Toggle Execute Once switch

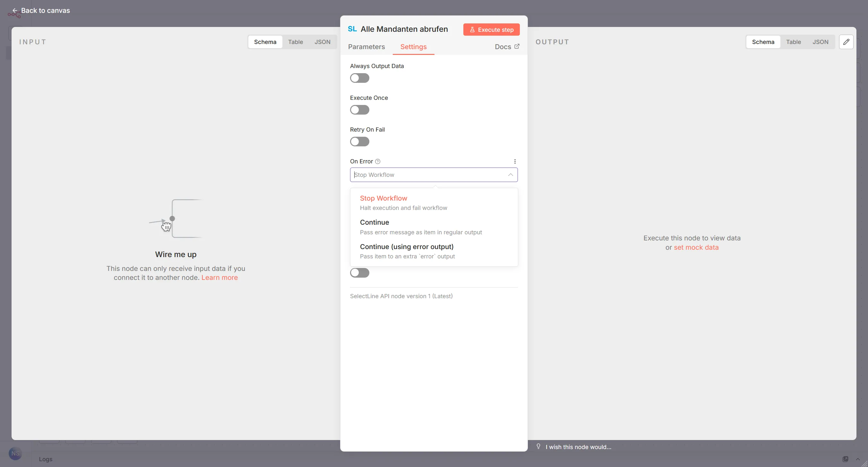tap(359, 110)
